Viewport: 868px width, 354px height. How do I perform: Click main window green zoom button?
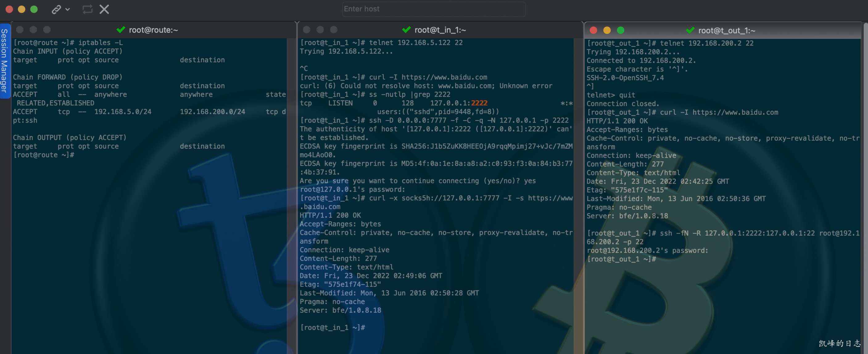(x=34, y=10)
